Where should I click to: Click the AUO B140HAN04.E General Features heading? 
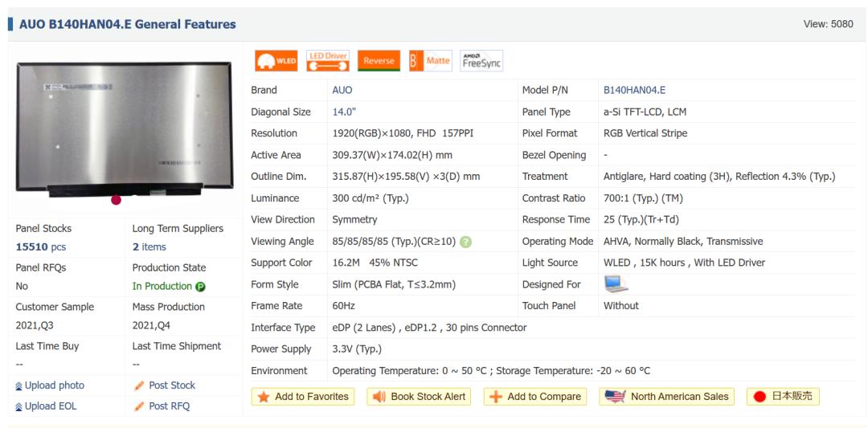click(127, 24)
